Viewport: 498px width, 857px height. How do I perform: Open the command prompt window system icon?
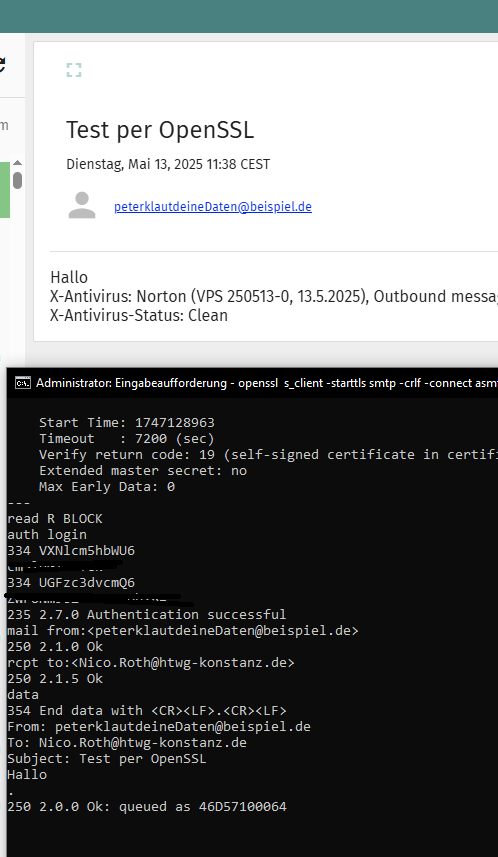point(23,383)
